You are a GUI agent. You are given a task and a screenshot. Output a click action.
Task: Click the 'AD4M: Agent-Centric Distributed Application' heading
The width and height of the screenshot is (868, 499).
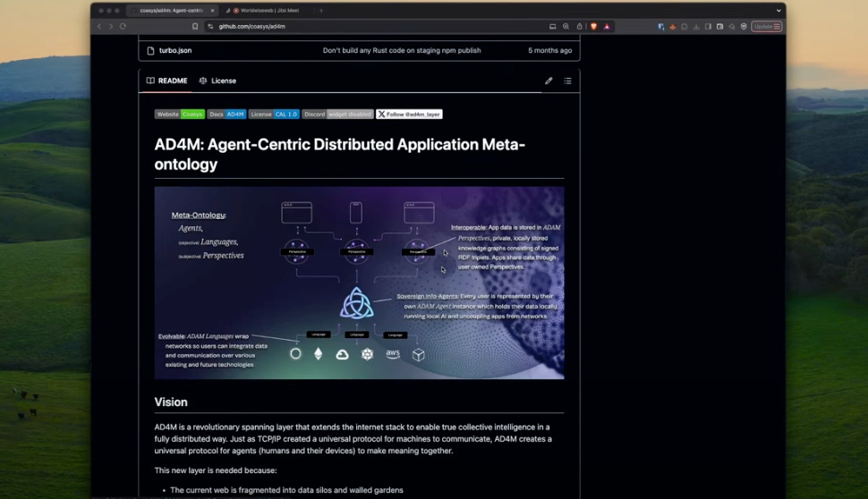click(x=339, y=155)
